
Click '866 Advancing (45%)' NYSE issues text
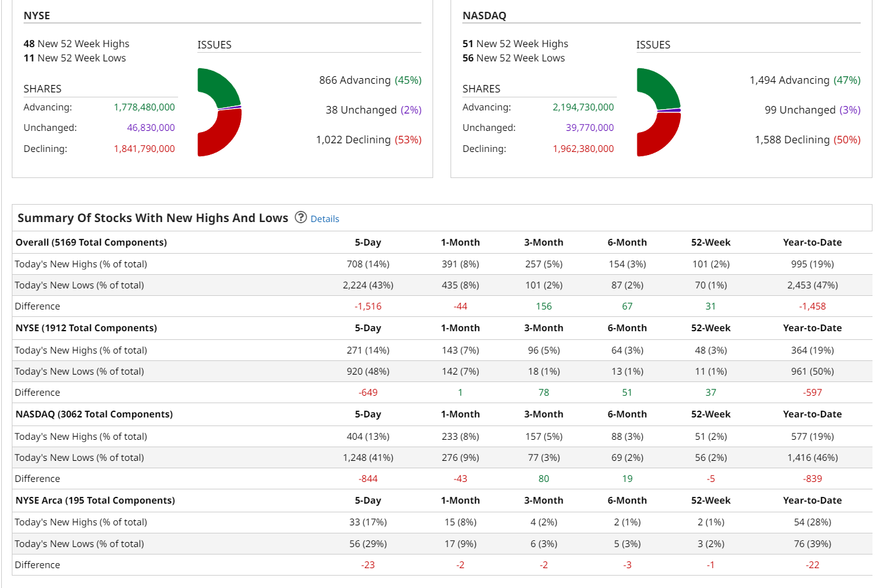tap(370, 80)
